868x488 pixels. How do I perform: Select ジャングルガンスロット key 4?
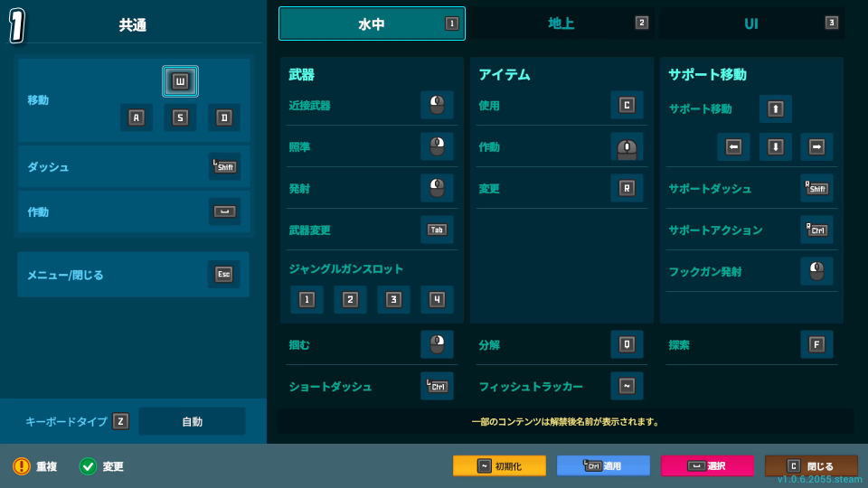pyautogui.click(x=437, y=299)
